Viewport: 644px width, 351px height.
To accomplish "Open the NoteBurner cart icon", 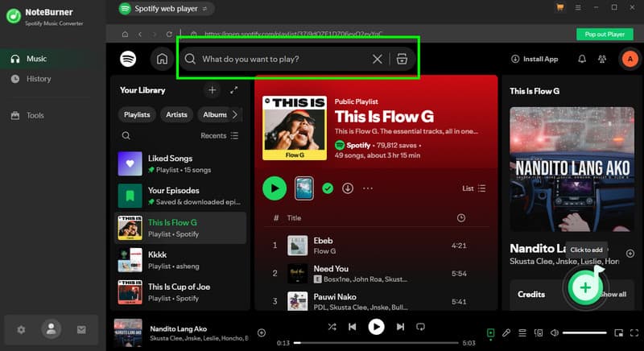I will 559,7.
